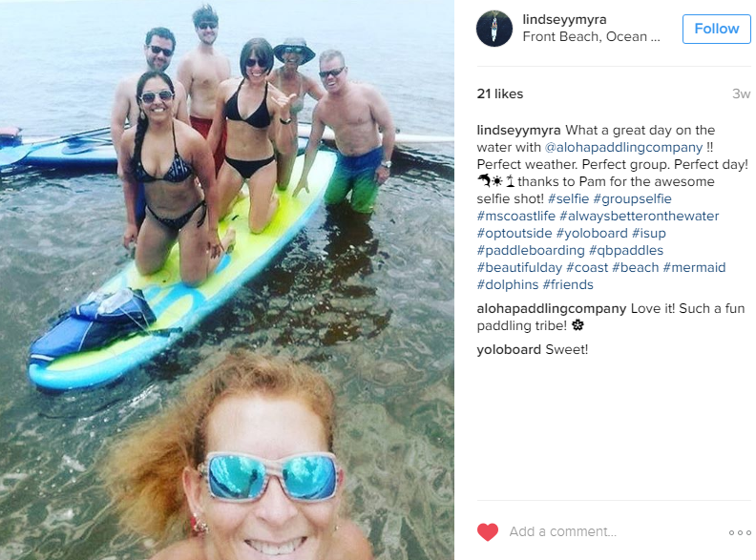Follow the lindseyymyra account

717,29
